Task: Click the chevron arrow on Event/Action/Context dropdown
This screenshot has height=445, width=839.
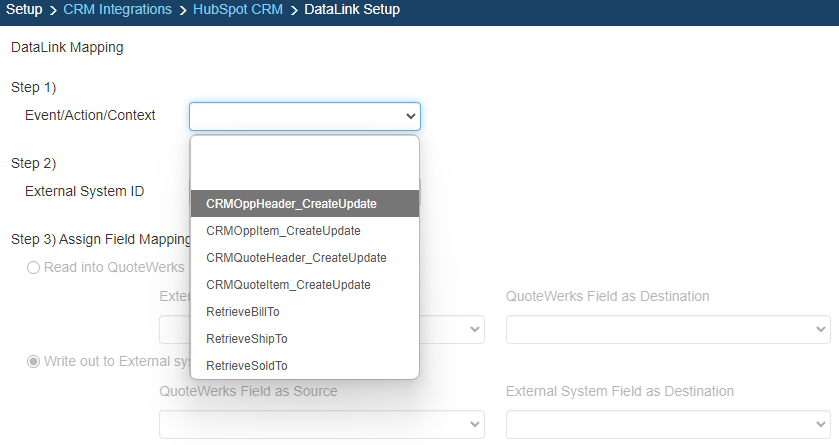Action: click(x=410, y=117)
